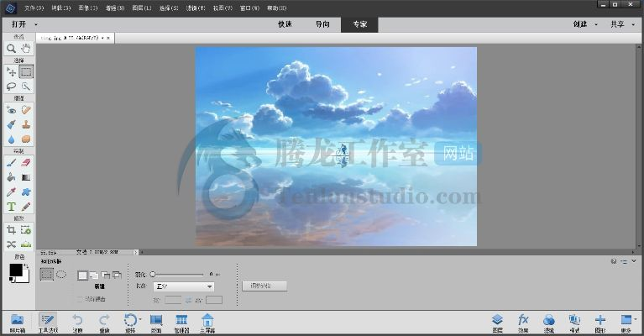Select the Lasso tool
644x336 pixels.
pyautogui.click(x=11, y=86)
